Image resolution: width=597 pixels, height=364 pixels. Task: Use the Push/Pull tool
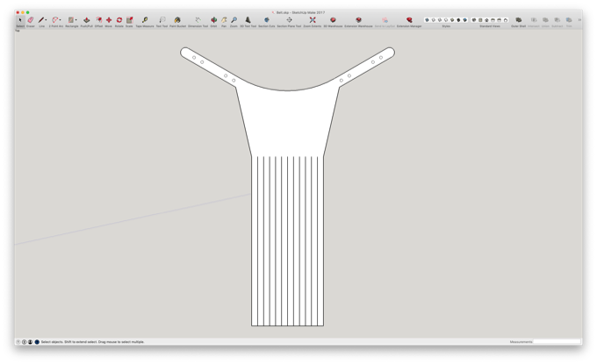click(86, 20)
